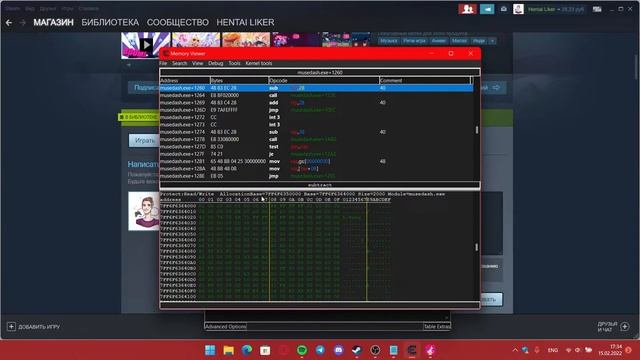Select disassembly row musedash.exe+126D jmp

tap(316, 110)
